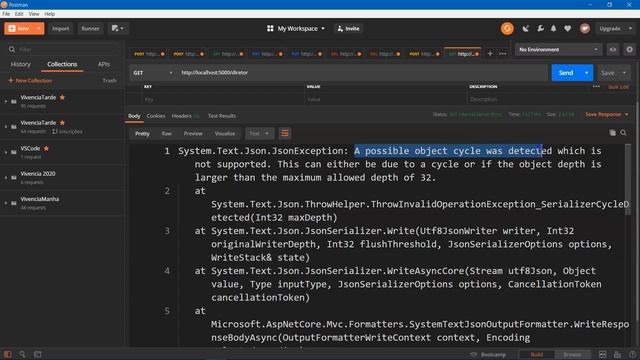Search within the response body

623,133
